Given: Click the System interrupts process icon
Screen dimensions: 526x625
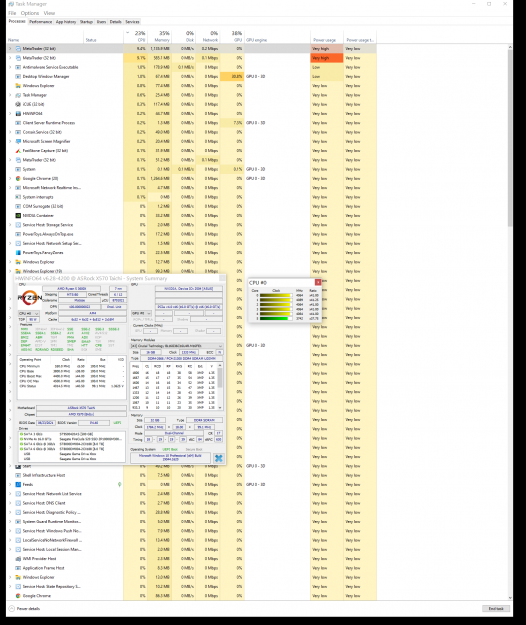Looking at the screenshot, I should (18, 197).
